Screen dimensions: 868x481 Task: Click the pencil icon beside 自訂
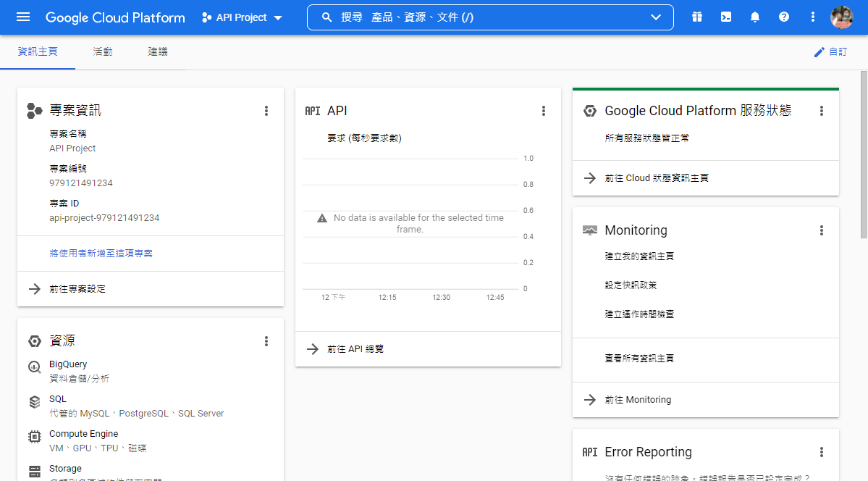click(819, 52)
